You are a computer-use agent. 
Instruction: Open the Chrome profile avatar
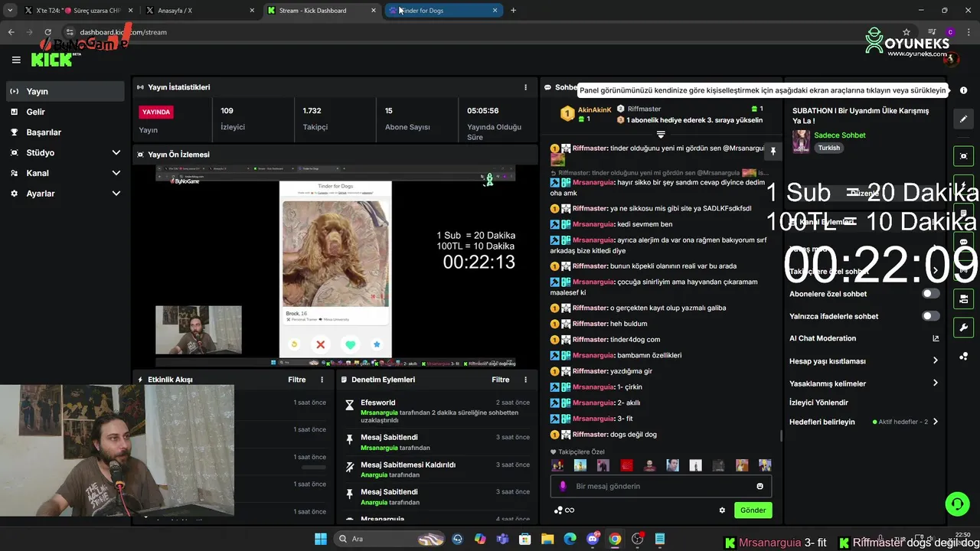pyautogui.click(x=950, y=32)
